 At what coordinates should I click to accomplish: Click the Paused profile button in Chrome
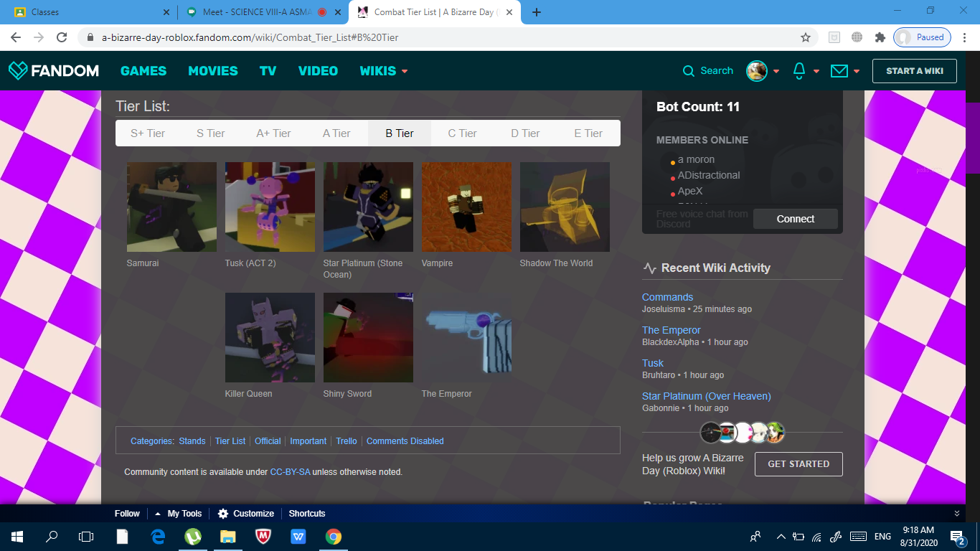922,37
